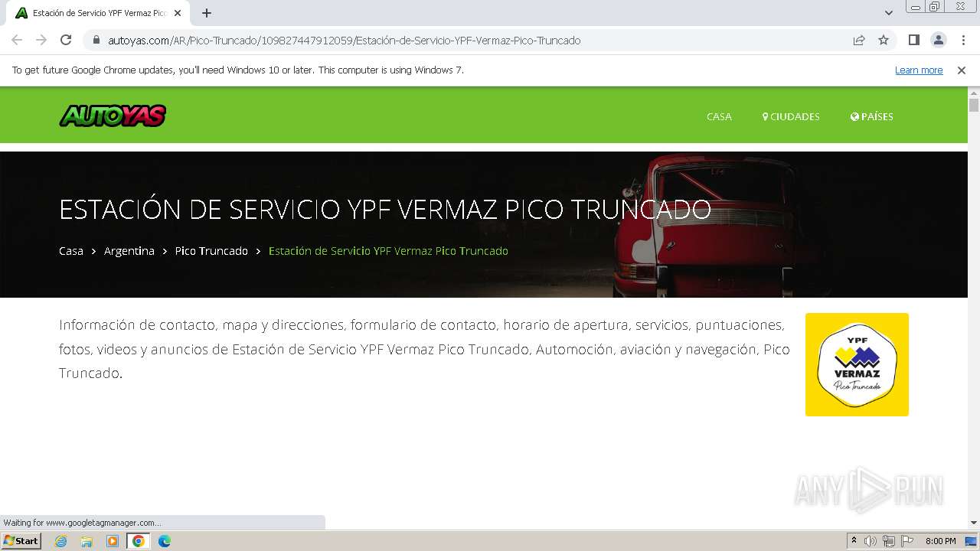Open Chrome's three-dot menu

point(963,40)
